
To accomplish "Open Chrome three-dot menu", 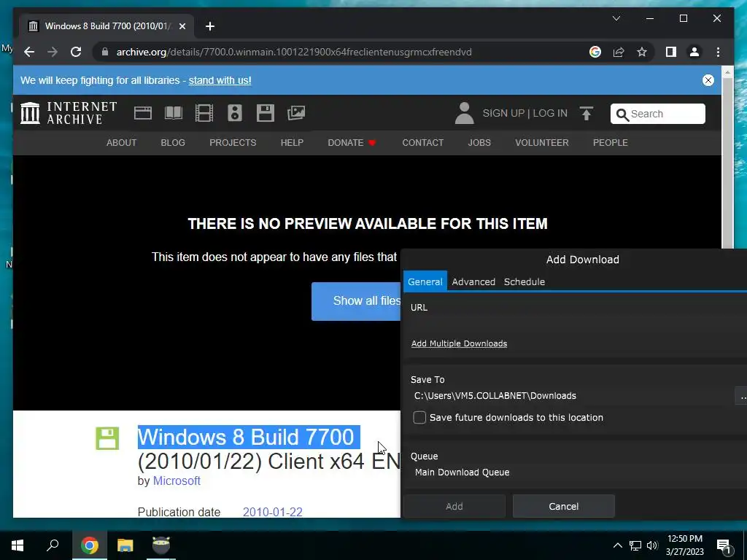I will [718, 52].
